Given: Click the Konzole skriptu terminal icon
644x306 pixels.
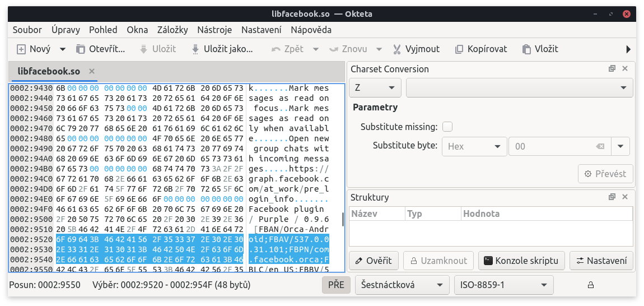Looking at the screenshot, I should pyautogui.click(x=488, y=261).
